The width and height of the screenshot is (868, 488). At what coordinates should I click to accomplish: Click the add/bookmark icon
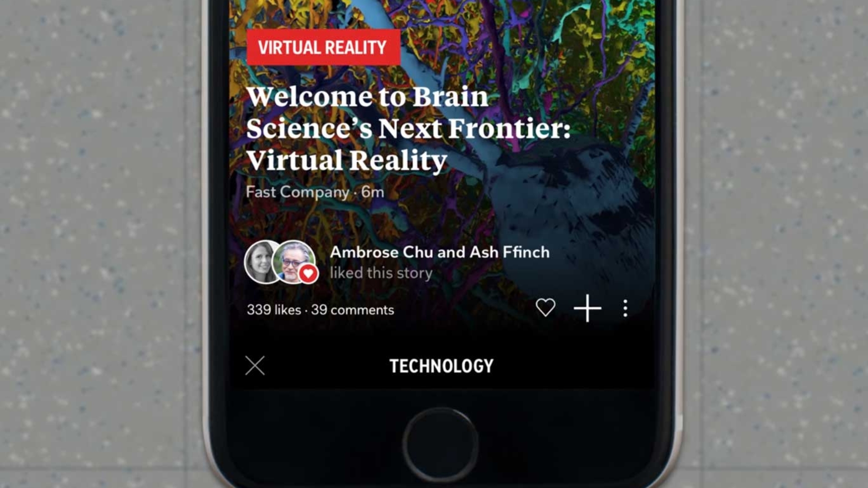[x=586, y=308]
